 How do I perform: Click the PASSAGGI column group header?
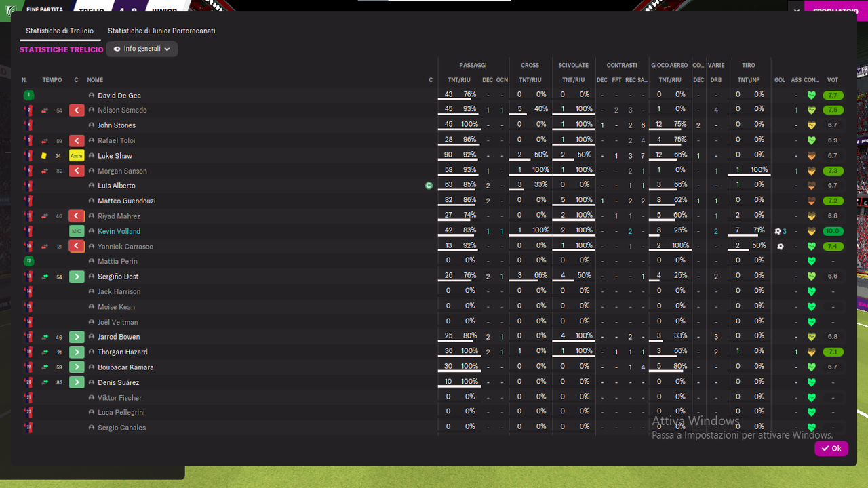coord(473,65)
